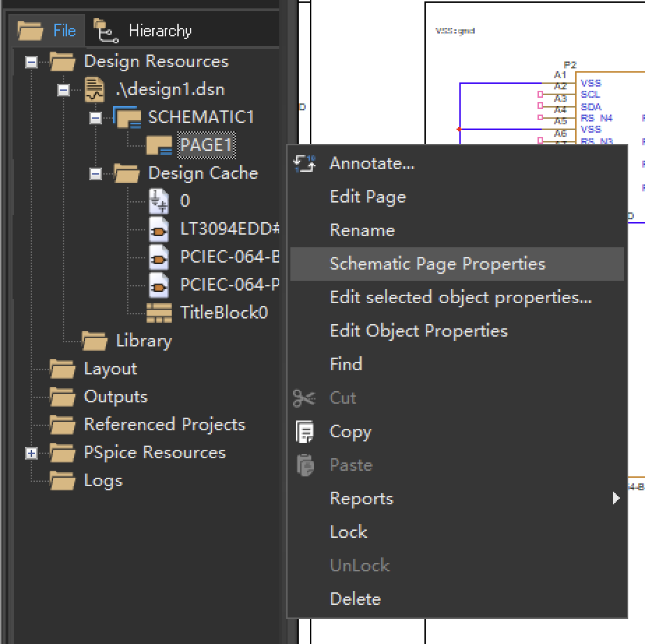Image resolution: width=645 pixels, height=644 pixels.
Task: Click the Hierarchy tab tree icon
Action: point(105,31)
